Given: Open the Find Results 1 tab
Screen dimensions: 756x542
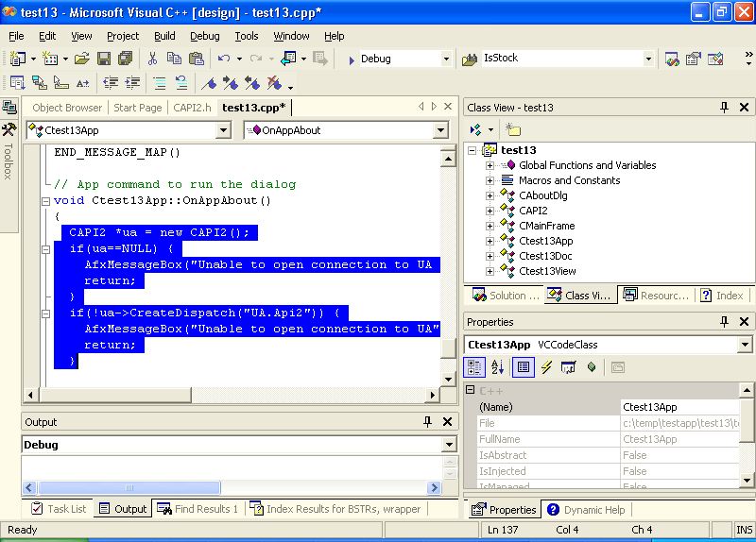Looking at the screenshot, I should tap(198, 509).
